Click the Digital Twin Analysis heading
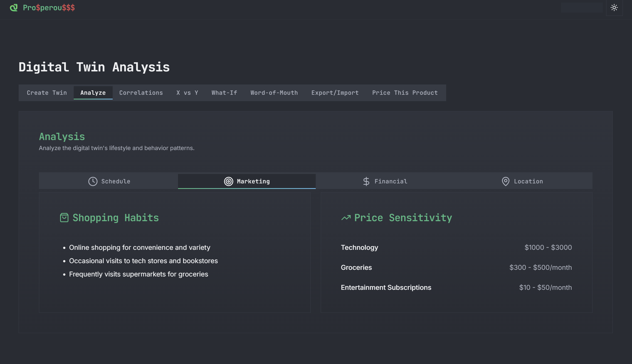 [94, 67]
